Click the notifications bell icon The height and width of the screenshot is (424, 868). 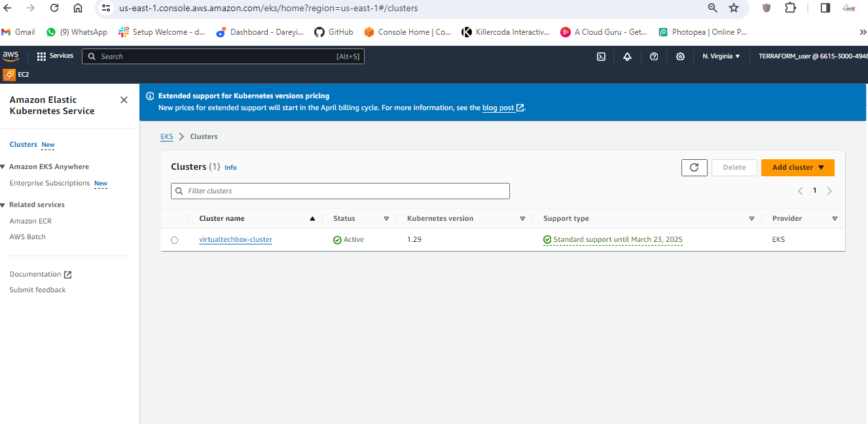pyautogui.click(x=627, y=56)
